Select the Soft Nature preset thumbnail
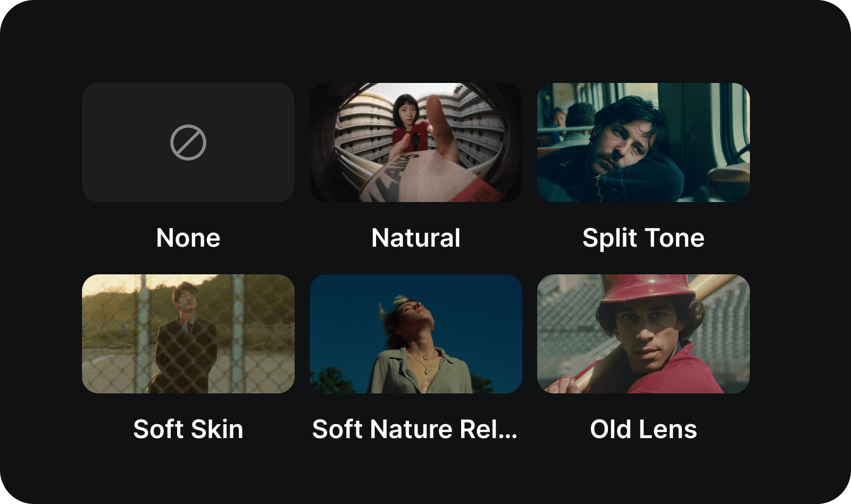This screenshot has height=504, width=851. (x=416, y=334)
